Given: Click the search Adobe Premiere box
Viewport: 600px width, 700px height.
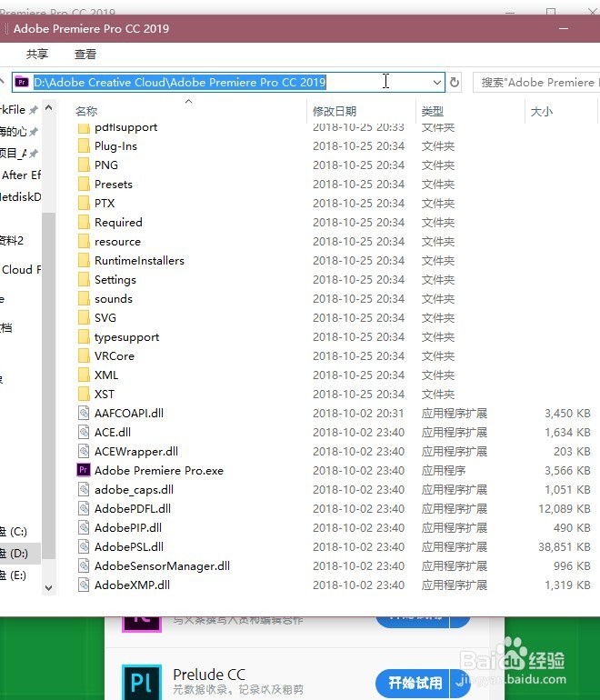Looking at the screenshot, I should pyautogui.click(x=536, y=82).
